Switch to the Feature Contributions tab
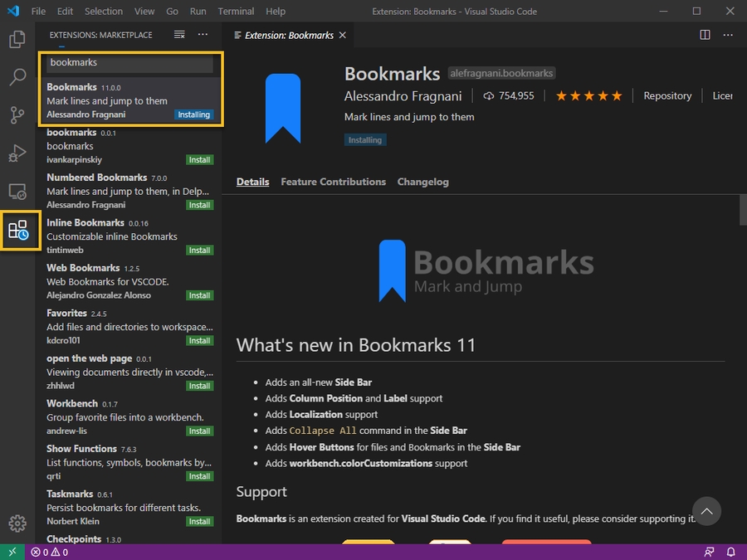 click(333, 182)
